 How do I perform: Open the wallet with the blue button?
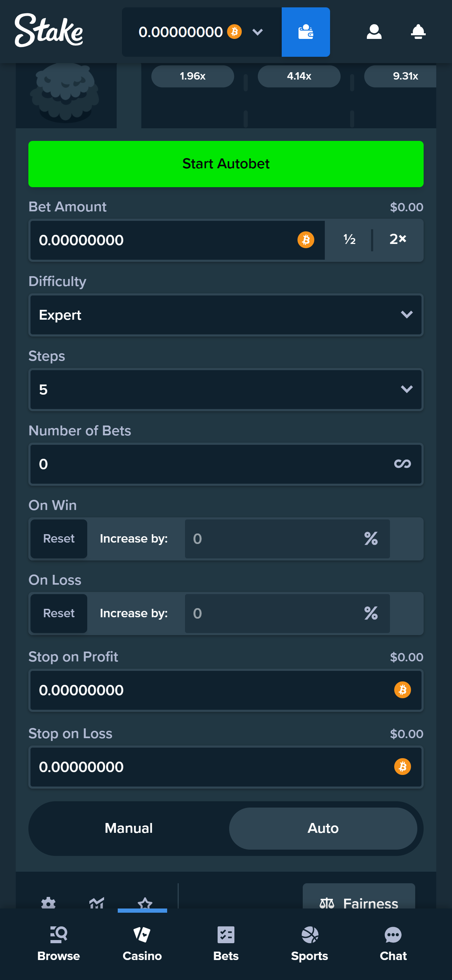click(x=305, y=32)
